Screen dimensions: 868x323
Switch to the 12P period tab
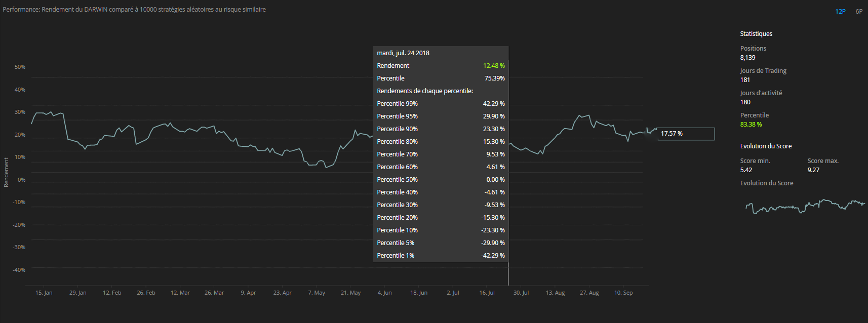[840, 11]
